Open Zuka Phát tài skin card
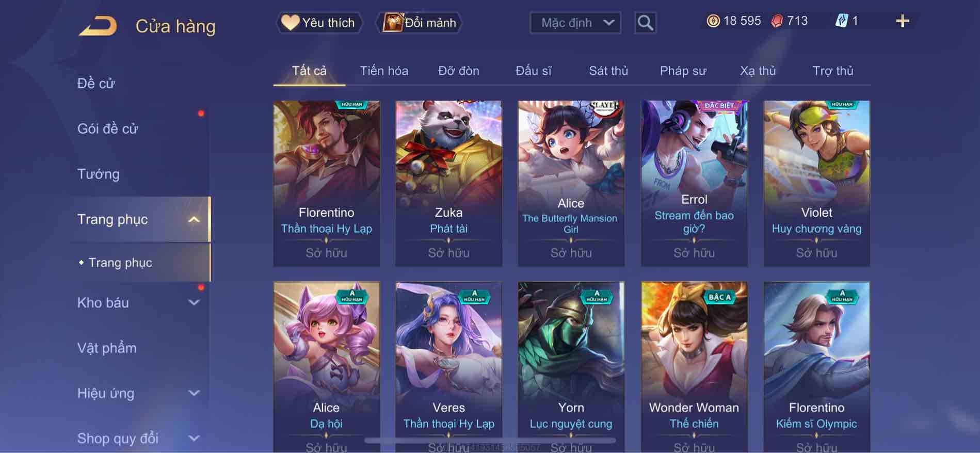This screenshot has height=453, width=980. (x=448, y=183)
